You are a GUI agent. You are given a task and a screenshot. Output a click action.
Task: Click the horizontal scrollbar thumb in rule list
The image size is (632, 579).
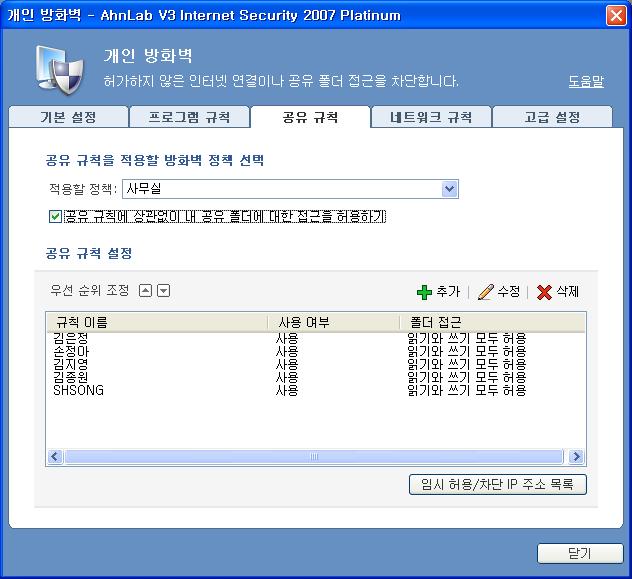[314, 457]
